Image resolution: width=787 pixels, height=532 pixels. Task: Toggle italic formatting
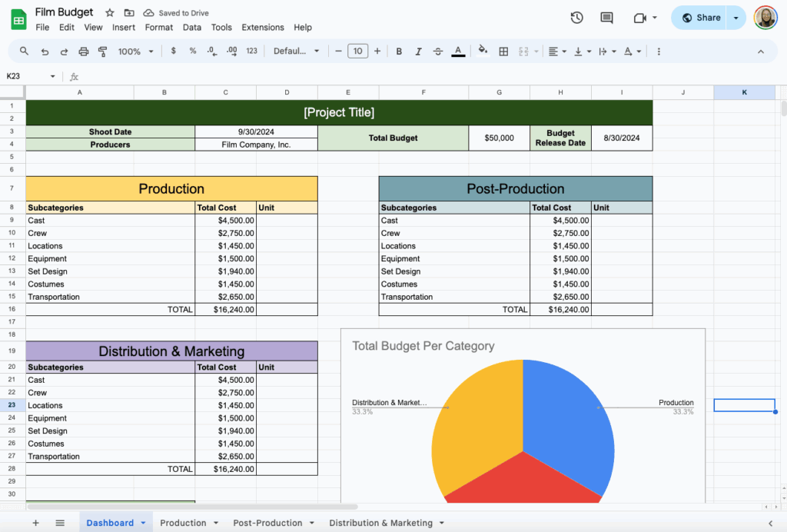pos(418,51)
